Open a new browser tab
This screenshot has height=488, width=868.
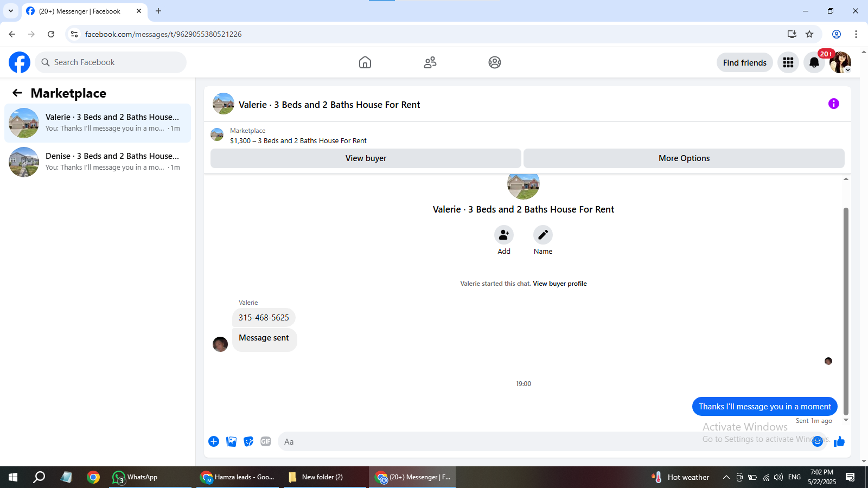click(x=158, y=11)
